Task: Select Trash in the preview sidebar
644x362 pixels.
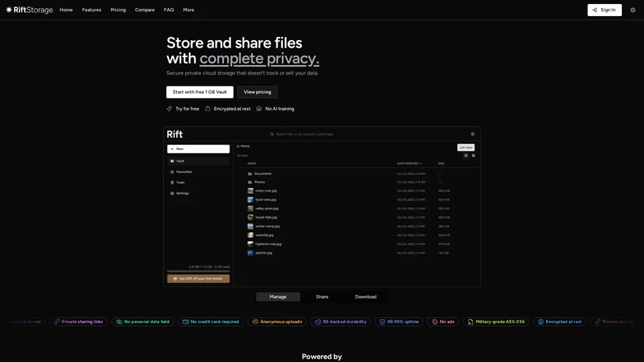Action: pos(199,182)
